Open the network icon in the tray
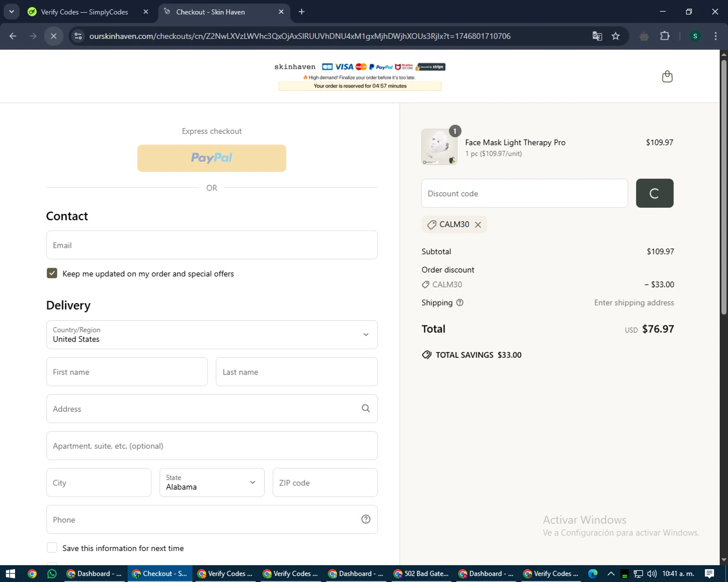 click(638, 574)
